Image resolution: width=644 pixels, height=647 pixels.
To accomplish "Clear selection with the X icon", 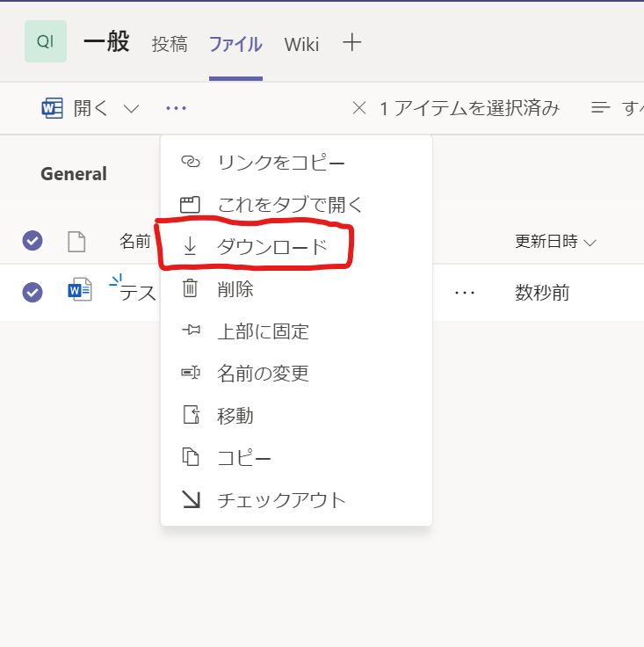I will click(x=359, y=108).
